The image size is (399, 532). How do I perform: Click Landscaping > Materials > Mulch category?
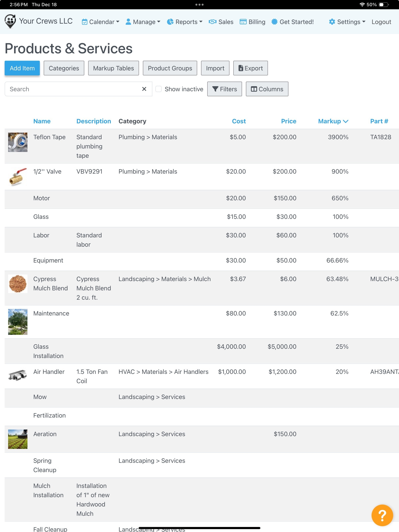coord(165,279)
